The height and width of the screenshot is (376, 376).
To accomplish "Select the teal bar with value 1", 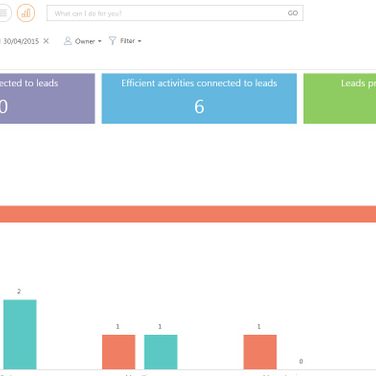I will (161, 352).
